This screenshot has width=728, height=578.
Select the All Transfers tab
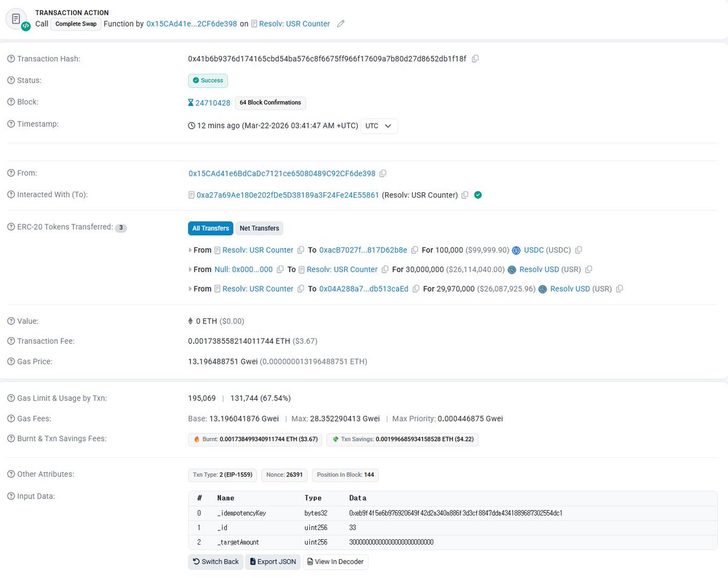[x=211, y=229]
